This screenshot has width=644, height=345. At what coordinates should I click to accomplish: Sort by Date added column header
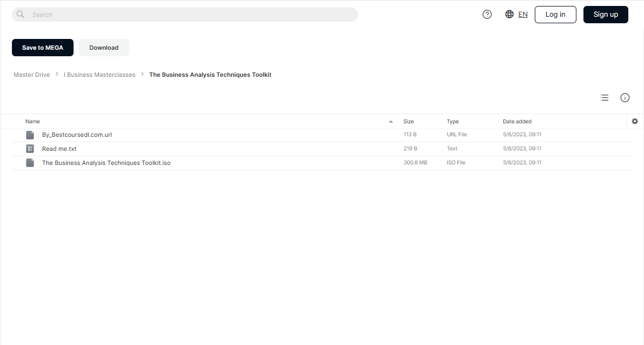(x=517, y=121)
